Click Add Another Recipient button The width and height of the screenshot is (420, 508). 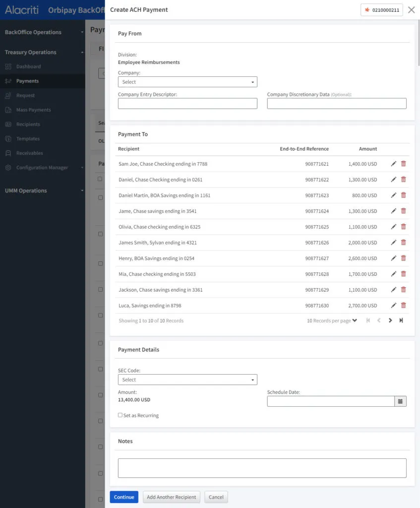172,497
